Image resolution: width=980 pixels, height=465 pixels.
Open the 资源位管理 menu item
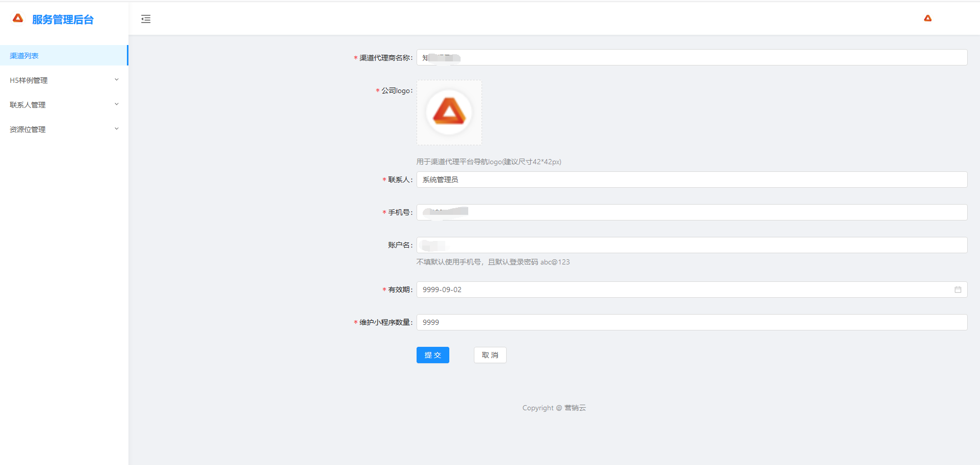(63, 129)
